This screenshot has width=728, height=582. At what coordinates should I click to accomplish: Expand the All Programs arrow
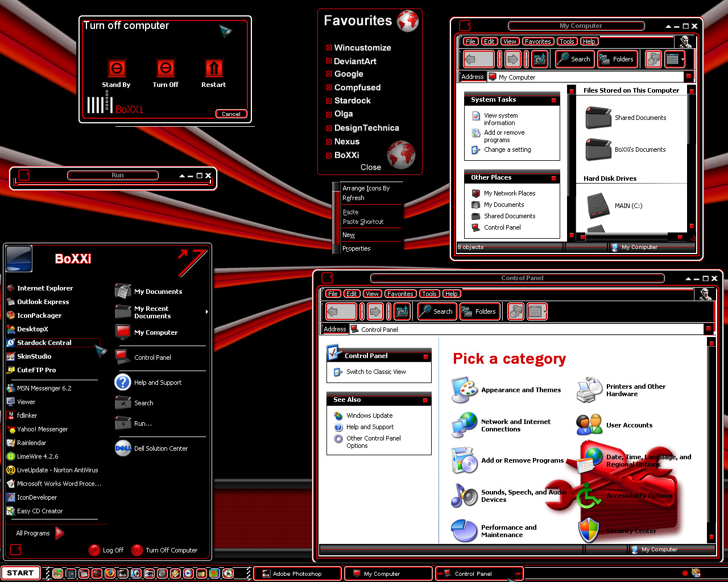click(60, 533)
